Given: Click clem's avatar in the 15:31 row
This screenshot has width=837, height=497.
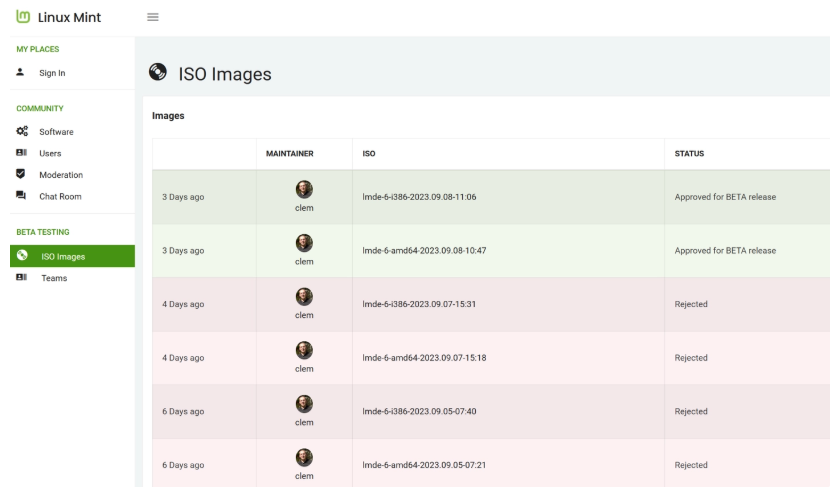Looking at the screenshot, I should pos(304,296).
